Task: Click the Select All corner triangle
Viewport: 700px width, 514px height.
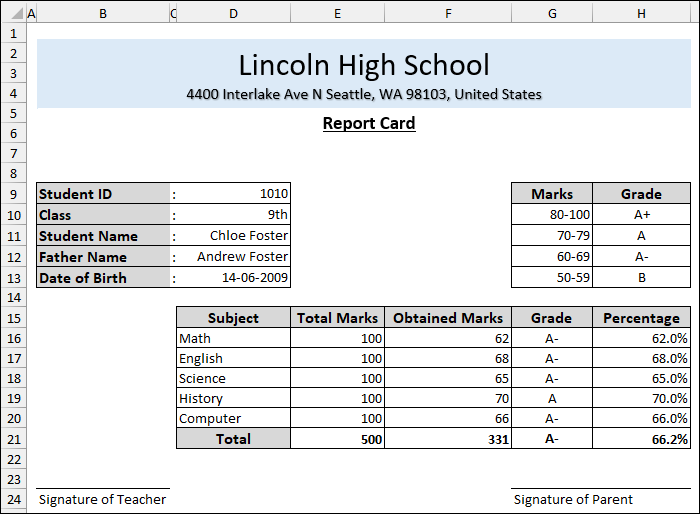Action: (12, 14)
